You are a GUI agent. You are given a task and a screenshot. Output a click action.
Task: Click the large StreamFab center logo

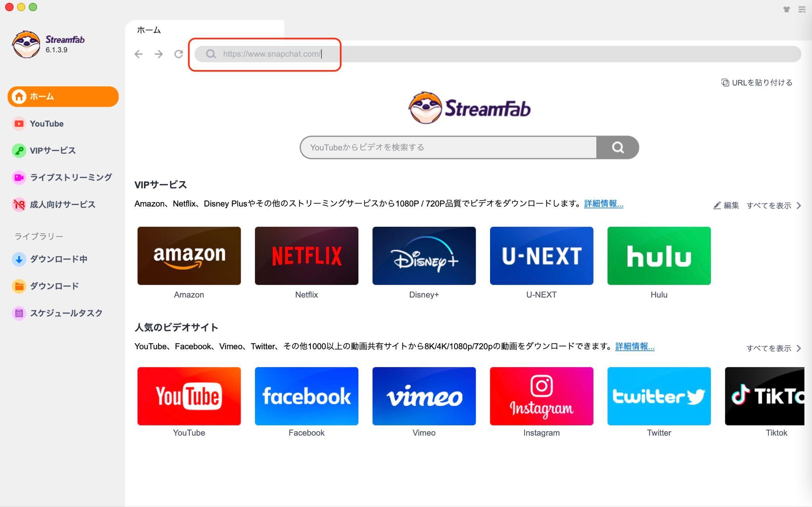pos(469,108)
